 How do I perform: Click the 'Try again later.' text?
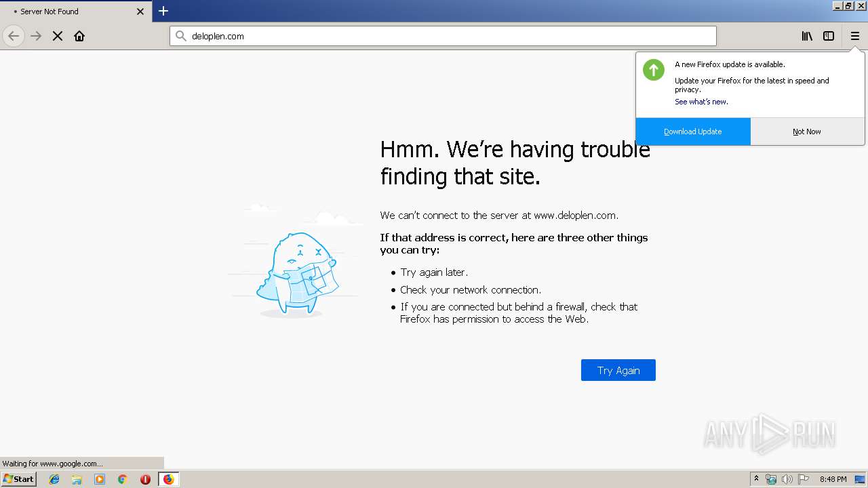pos(434,272)
